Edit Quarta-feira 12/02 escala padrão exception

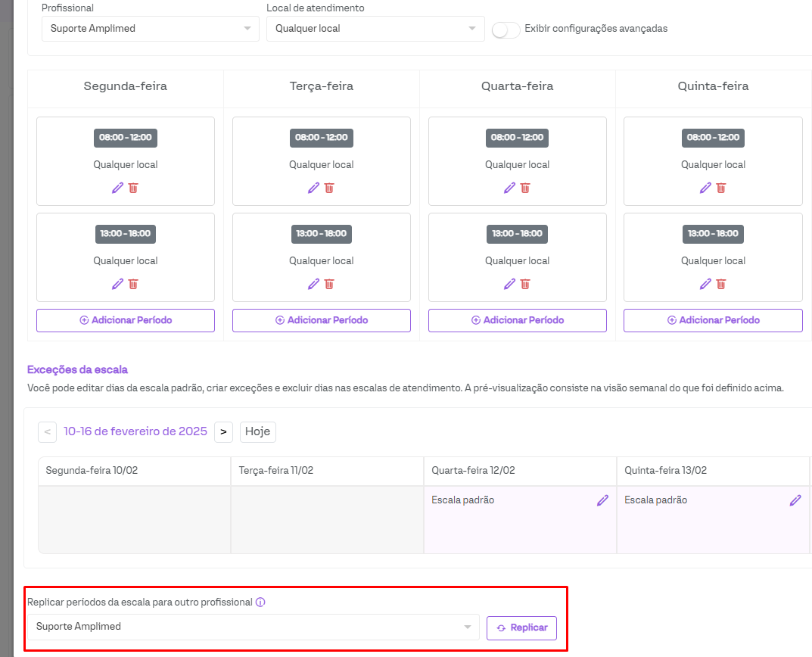[602, 500]
